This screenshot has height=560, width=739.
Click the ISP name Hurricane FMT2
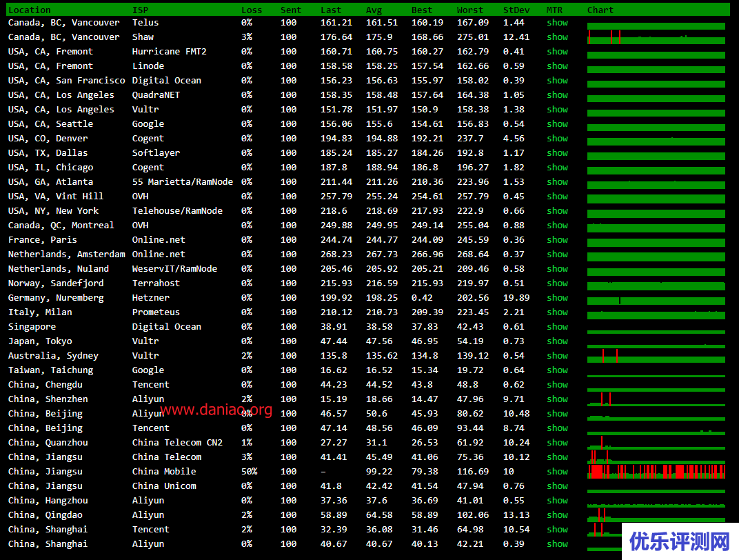169,52
